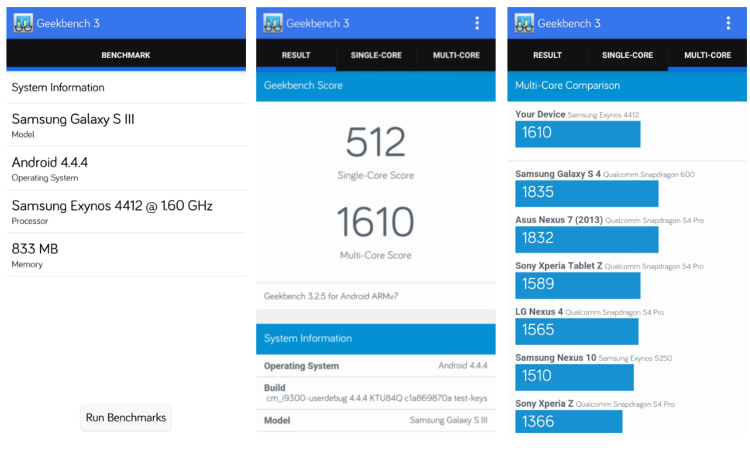The image size is (750, 450).
Task: Click Geekbench Score header
Action: click(375, 86)
